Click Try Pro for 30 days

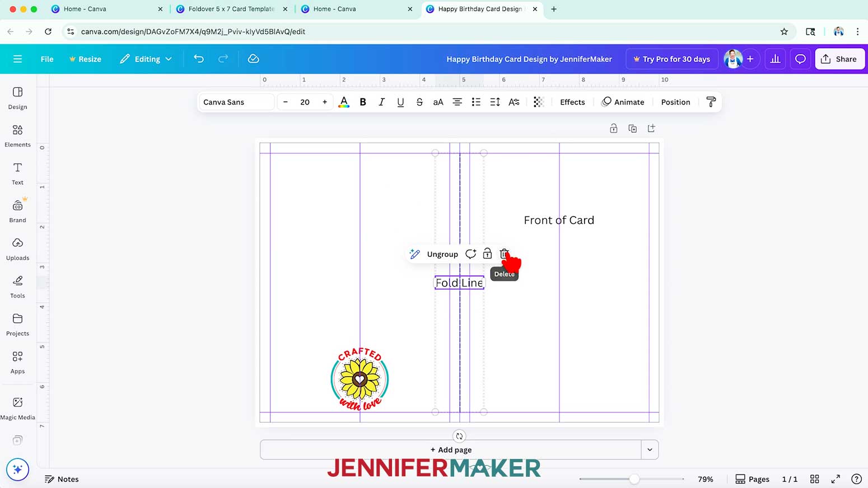tap(671, 59)
